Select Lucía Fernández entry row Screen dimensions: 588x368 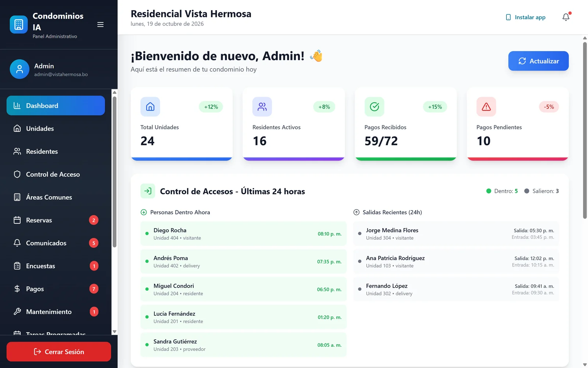243,317
